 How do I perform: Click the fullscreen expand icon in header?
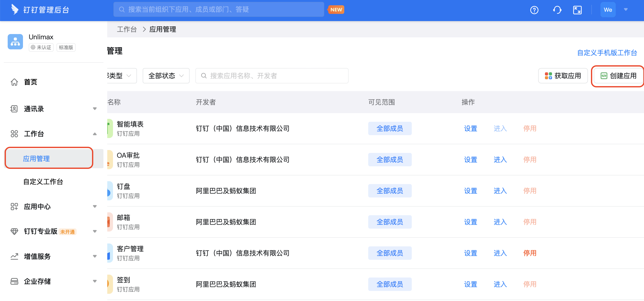click(577, 10)
